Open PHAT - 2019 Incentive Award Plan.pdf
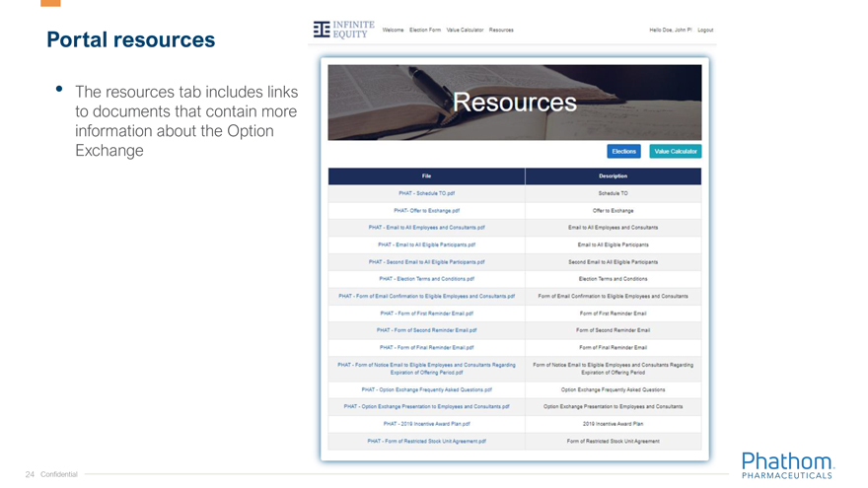 pos(426,424)
